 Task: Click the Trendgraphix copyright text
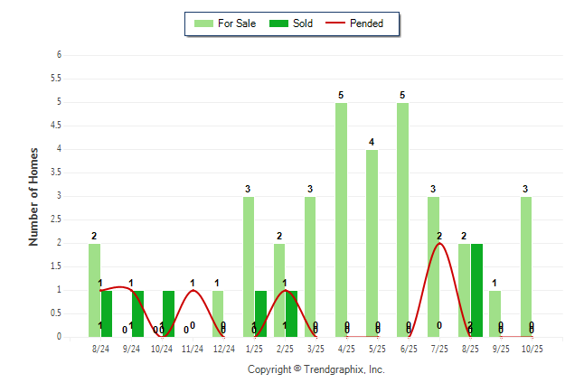coord(316,369)
